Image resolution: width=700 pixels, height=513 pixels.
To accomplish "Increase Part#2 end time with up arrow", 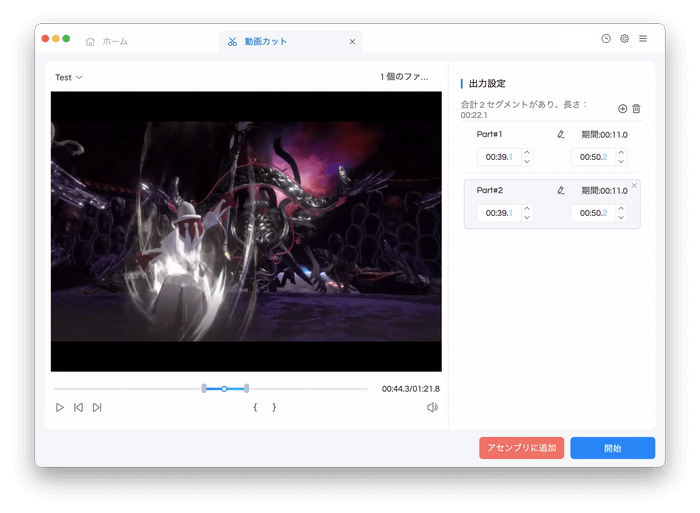I will coord(621,209).
